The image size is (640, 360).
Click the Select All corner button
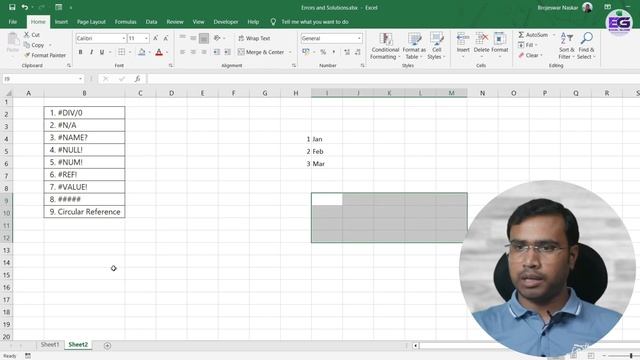8,93
